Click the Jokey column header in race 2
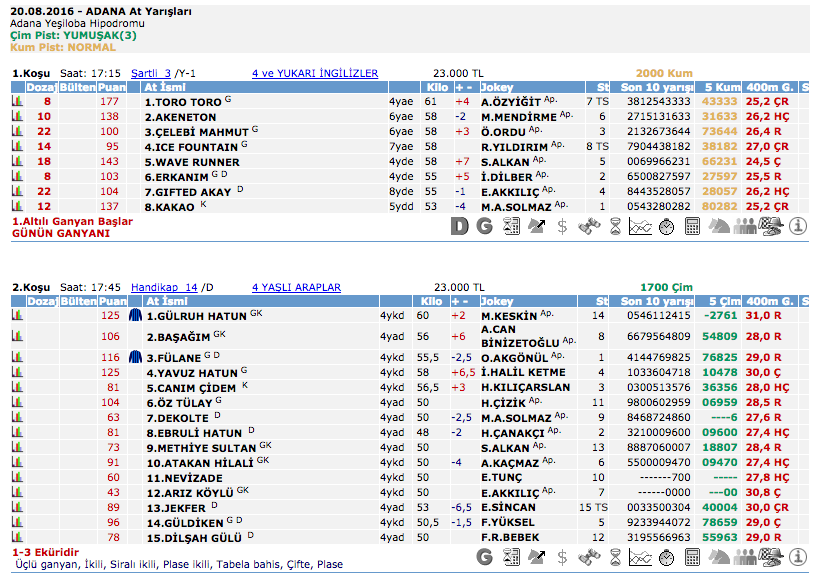The width and height of the screenshot is (826, 583). 497,301
